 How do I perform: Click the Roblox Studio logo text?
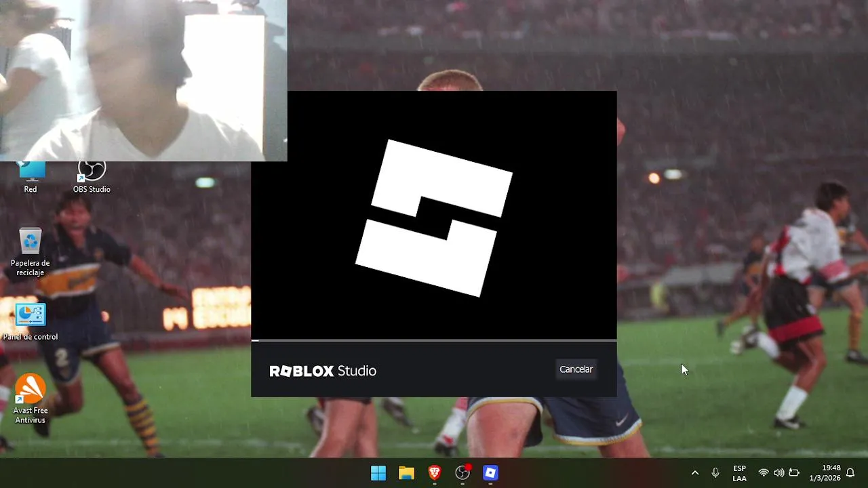point(323,371)
